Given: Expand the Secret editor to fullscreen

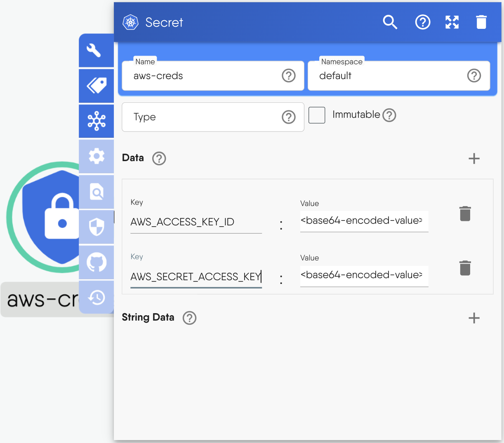Looking at the screenshot, I should (452, 22).
